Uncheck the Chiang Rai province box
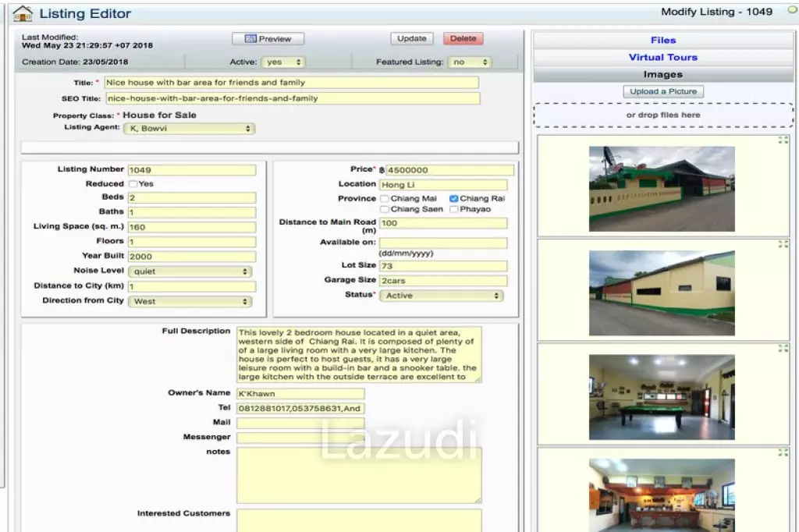The image size is (799, 532). pyautogui.click(x=453, y=199)
